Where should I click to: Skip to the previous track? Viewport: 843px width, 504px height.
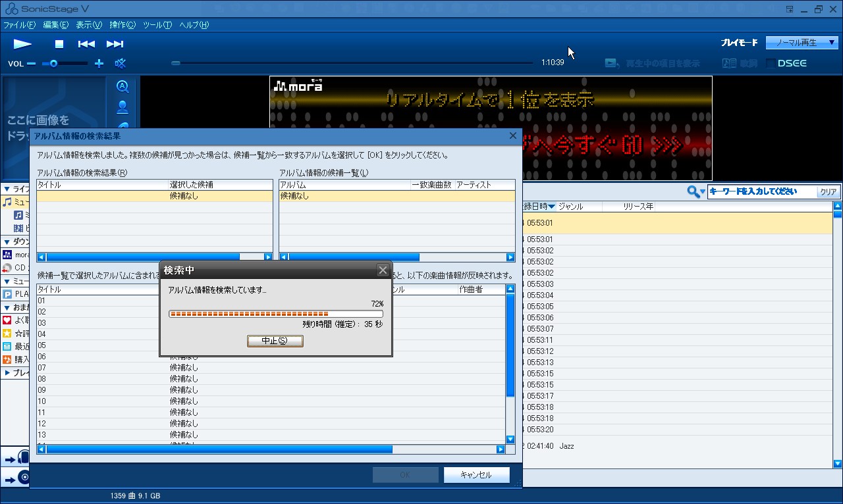pos(86,44)
